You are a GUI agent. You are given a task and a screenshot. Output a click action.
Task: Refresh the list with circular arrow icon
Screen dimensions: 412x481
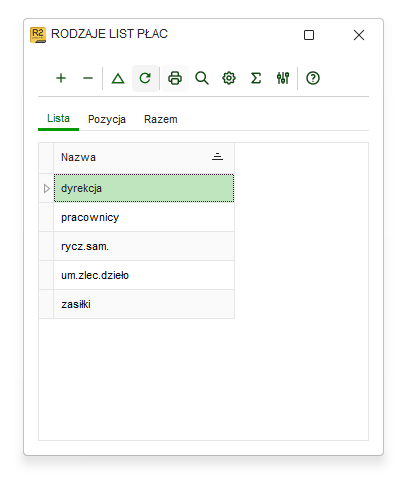click(145, 78)
